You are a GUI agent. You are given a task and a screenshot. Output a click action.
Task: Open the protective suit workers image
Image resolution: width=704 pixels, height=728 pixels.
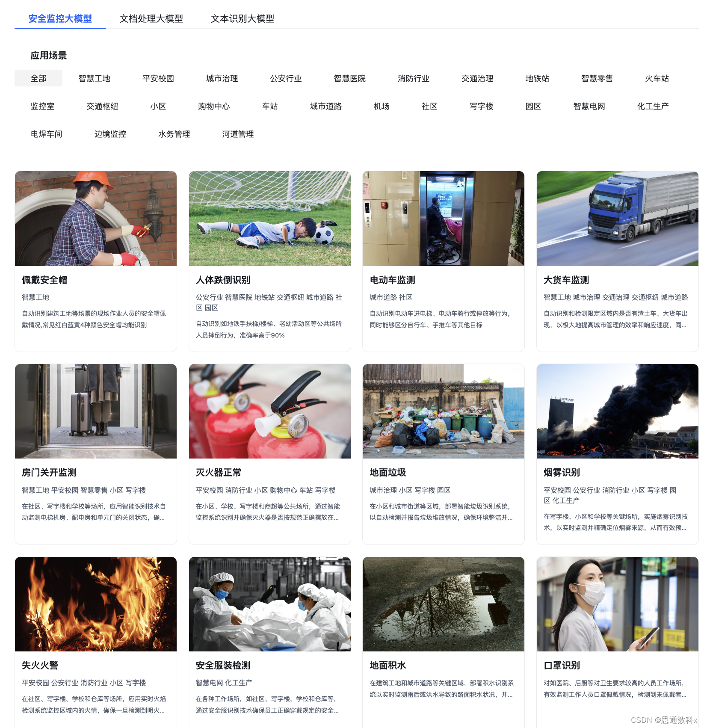tap(270, 604)
